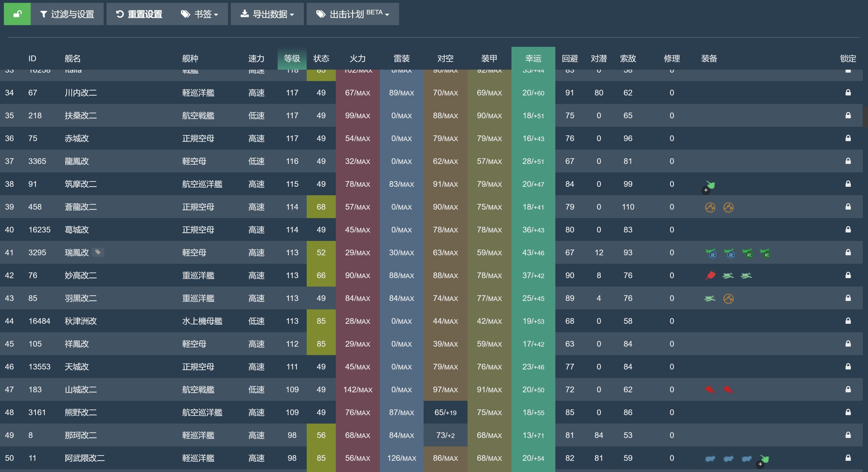Open the 导出数据 dropdown

coord(267,14)
